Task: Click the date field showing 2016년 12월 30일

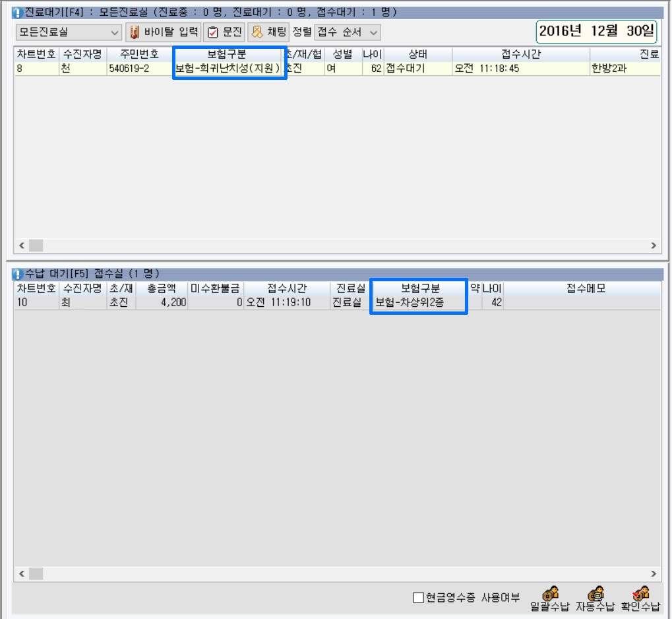Action: (597, 31)
